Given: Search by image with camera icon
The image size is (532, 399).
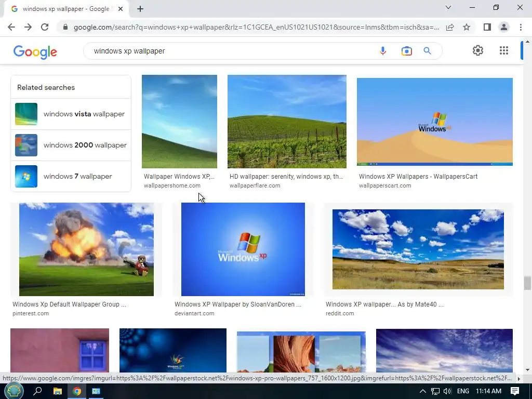Looking at the screenshot, I should (406, 51).
